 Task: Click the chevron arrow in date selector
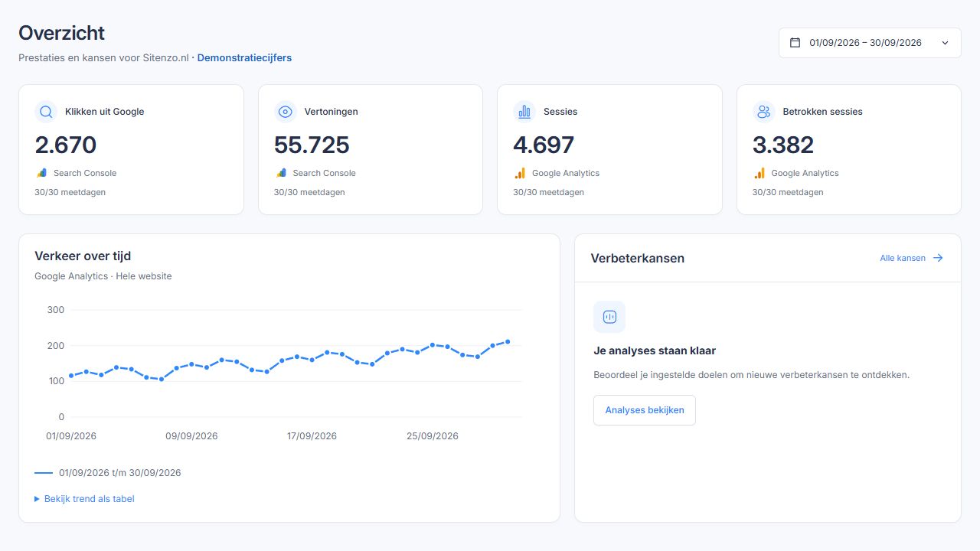click(x=945, y=43)
